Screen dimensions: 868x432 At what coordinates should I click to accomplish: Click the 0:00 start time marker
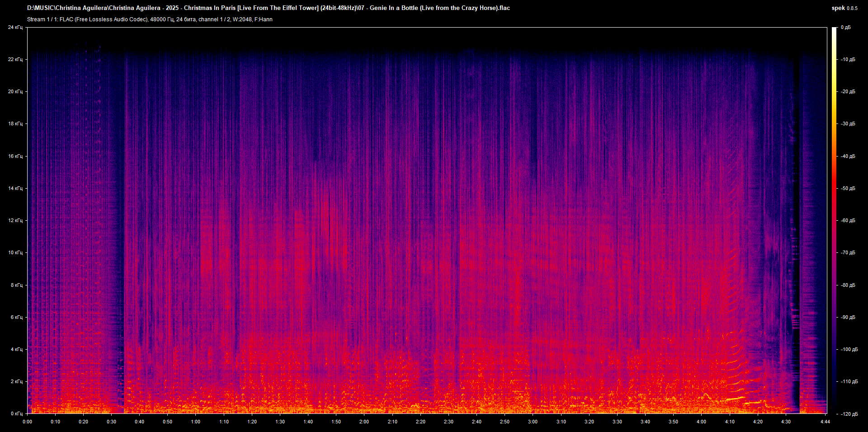[x=28, y=422]
